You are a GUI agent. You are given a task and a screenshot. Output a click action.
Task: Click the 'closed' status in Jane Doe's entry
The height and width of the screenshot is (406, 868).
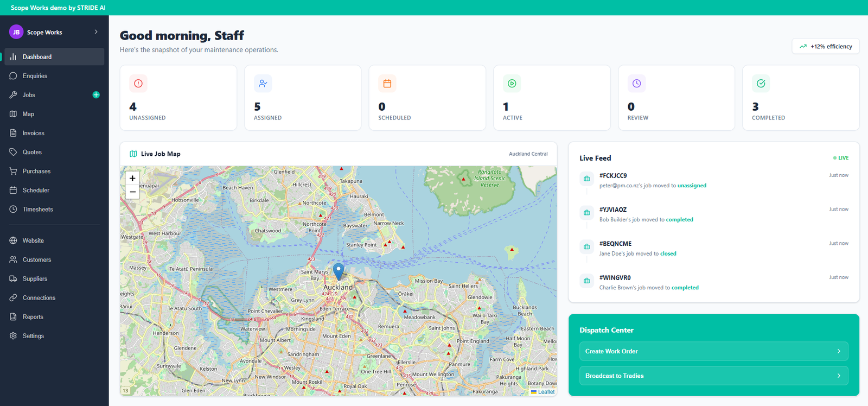pos(668,253)
